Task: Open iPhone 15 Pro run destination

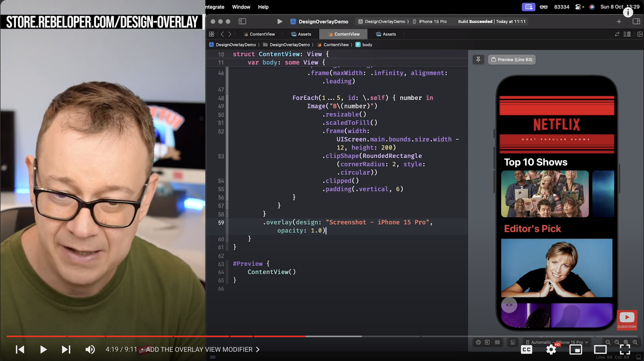Action: (x=432, y=22)
